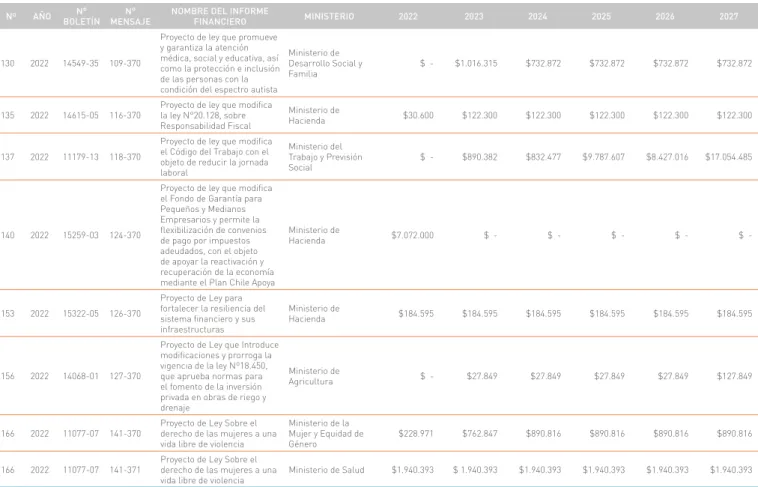Select the MINISTERIO column header
Image resolution: width=758 pixels, height=487 pixels.
329,16
